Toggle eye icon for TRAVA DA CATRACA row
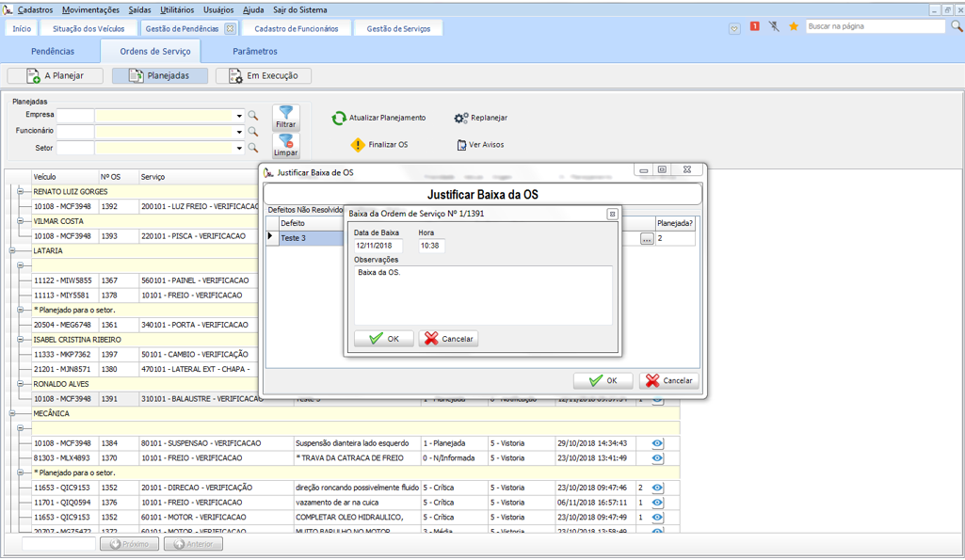Image resolution: width=965 pixels, height=560 pixels. pyautogui.click(x=657, y=458)
